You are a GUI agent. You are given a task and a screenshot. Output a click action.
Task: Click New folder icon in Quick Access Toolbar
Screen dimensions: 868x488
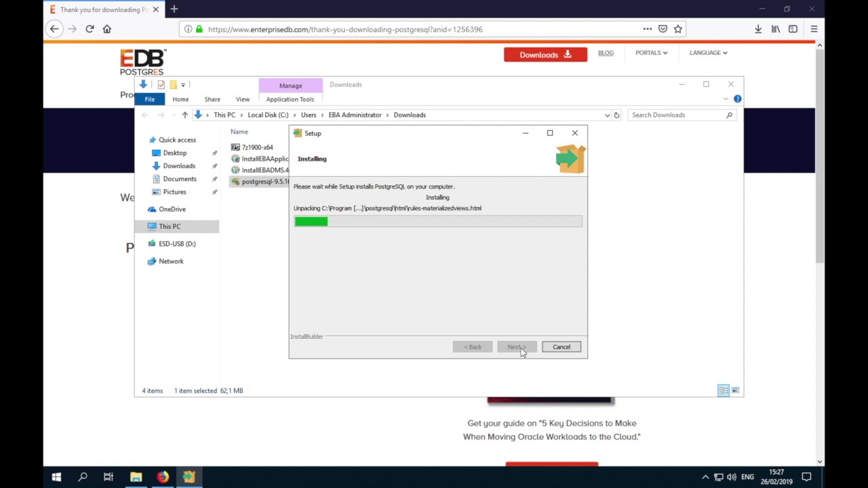click(173, 85)
